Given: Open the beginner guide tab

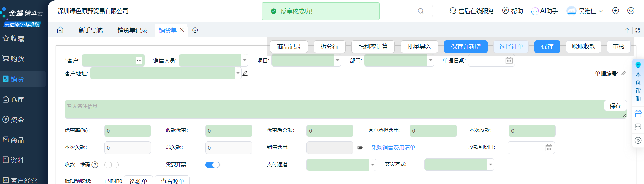Looking at the screenshot, I should tap(90, 30).
